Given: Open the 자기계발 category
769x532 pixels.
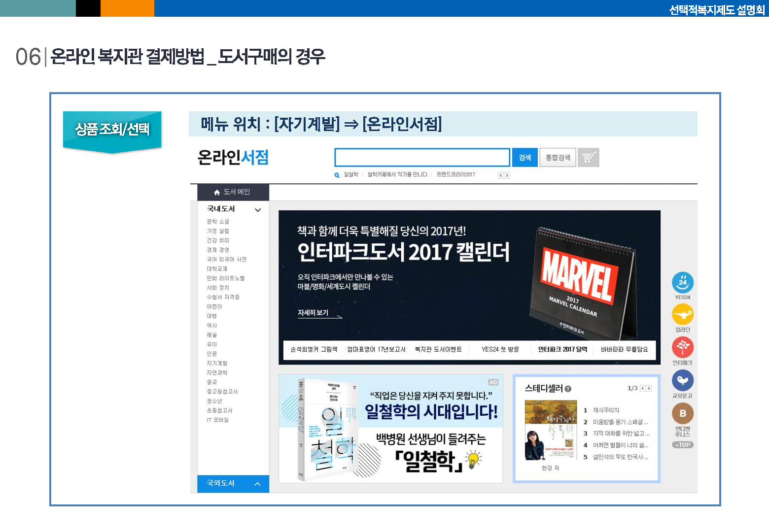Looking at the screenshot, I should [x=217, y=363].
